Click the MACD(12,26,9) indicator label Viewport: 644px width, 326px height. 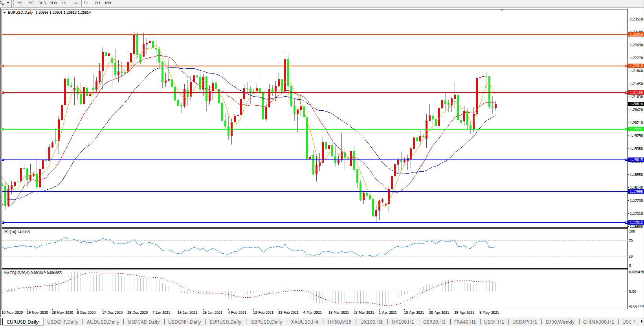(32, 273)
